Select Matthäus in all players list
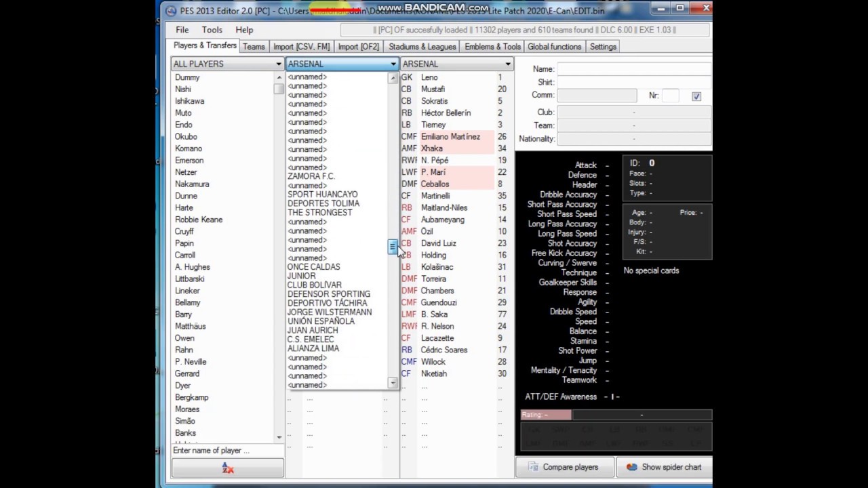 coord(191,327)
